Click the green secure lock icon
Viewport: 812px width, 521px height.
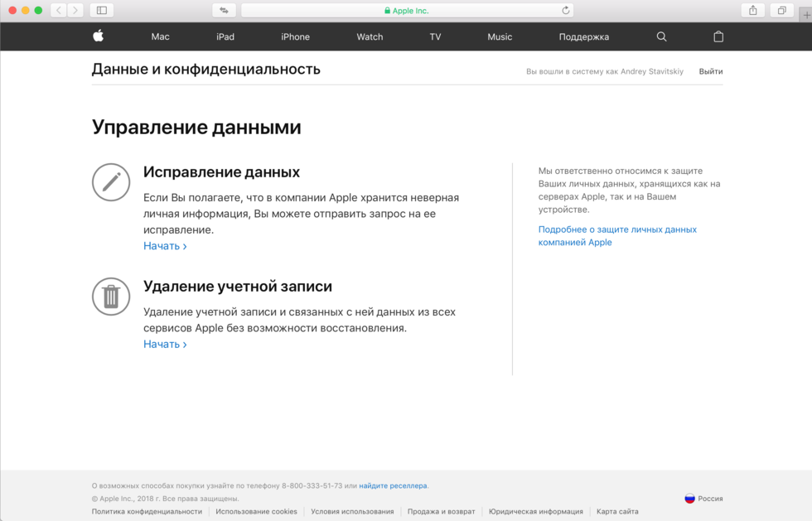point(388,11)
